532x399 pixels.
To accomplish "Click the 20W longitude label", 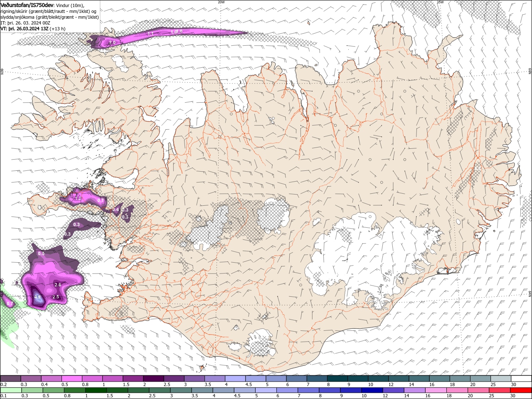I will [x=221, y=2].
